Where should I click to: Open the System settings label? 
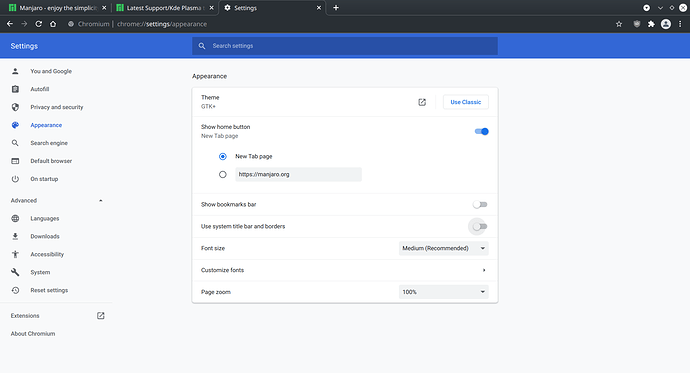(40, 272)
